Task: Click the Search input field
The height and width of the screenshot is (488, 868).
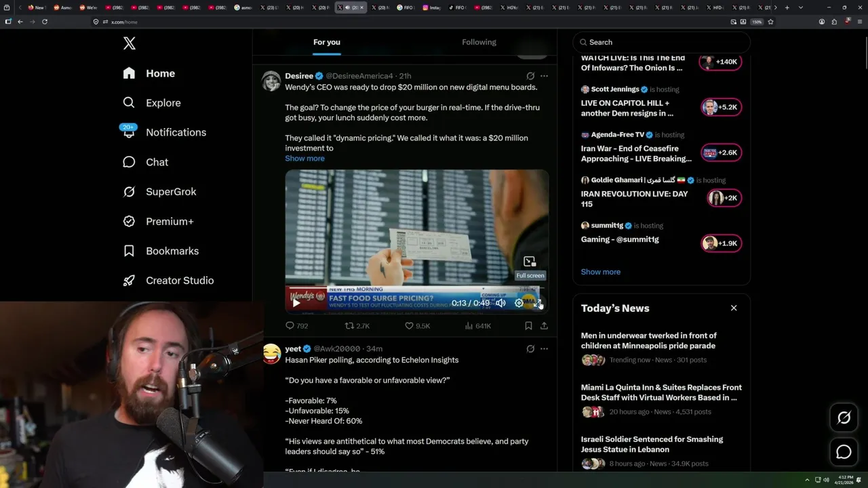Action: 661,42
